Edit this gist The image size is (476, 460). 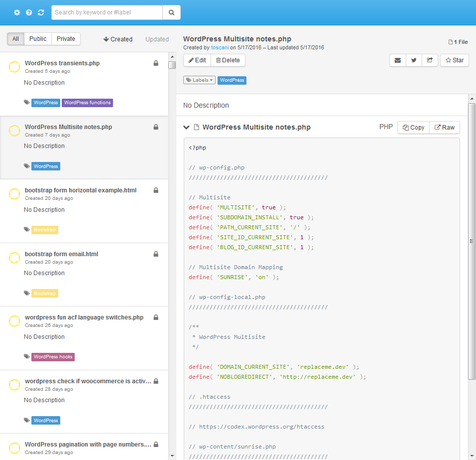point(197,60)
